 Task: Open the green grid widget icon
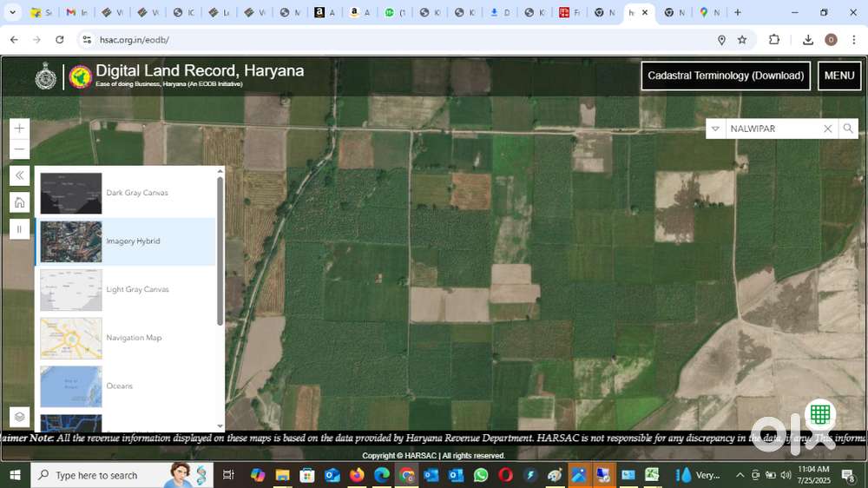[x=820, y=414]
